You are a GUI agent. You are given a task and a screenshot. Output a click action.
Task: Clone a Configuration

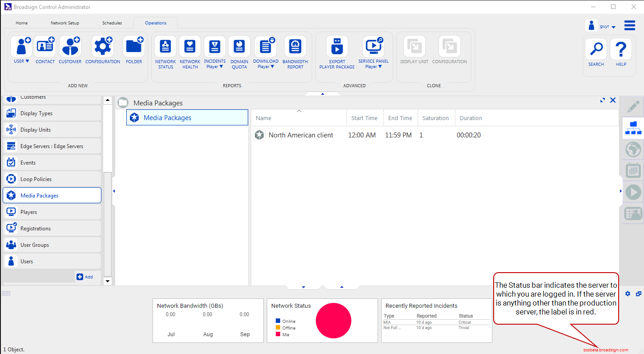(450, 50)
